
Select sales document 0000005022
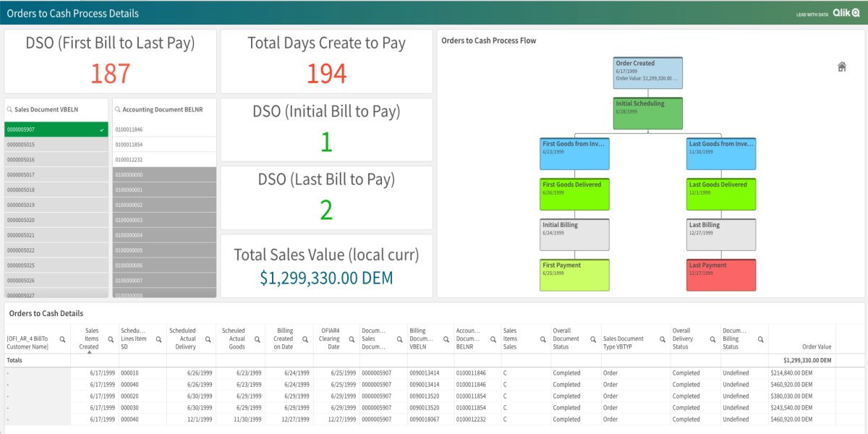coord(56,250)
